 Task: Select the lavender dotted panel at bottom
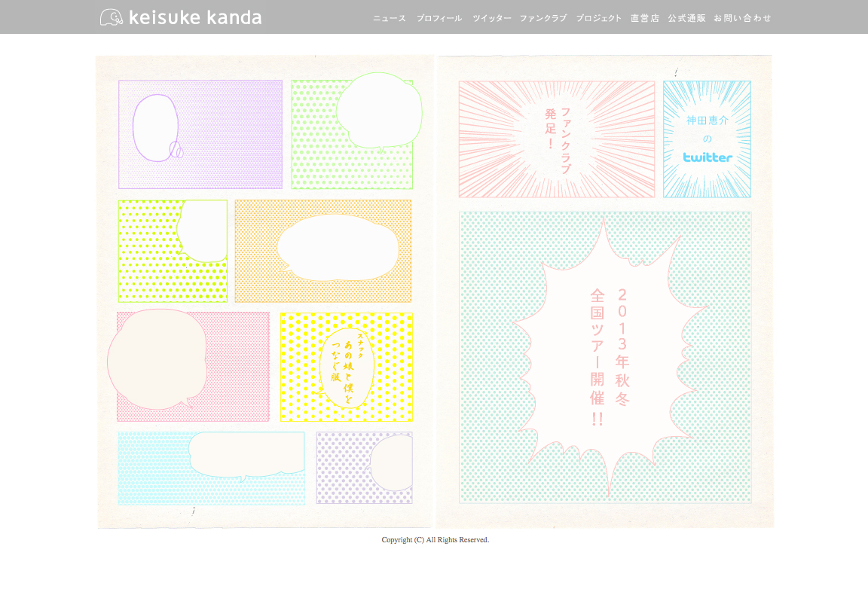[x=365, y=467]
